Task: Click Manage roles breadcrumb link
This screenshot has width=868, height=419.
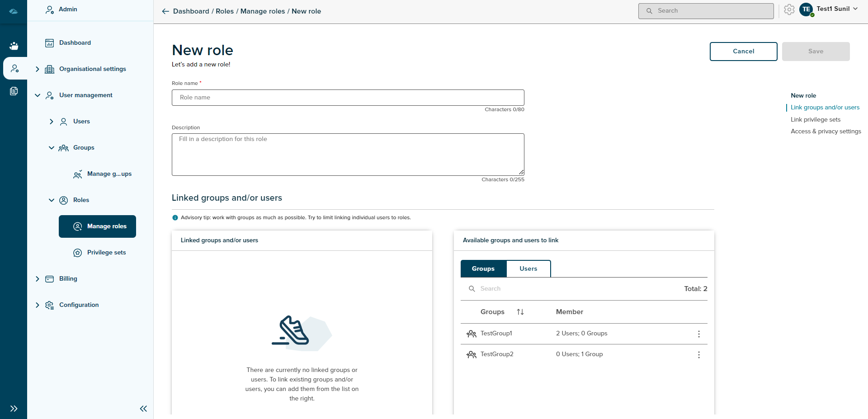Action: [x=263, y=11]
